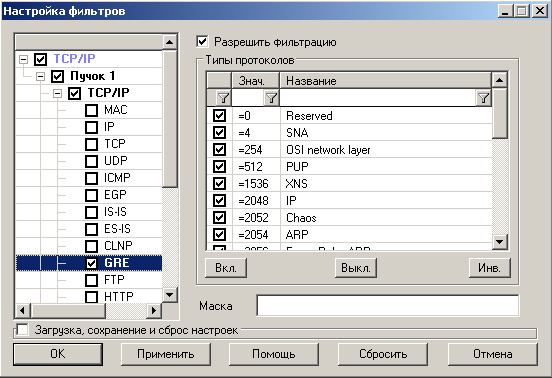Screen dimensions: 552x378
Task: Check the MAC tree item checkbox
Action: pyautogui.click(x=92, y=110)
